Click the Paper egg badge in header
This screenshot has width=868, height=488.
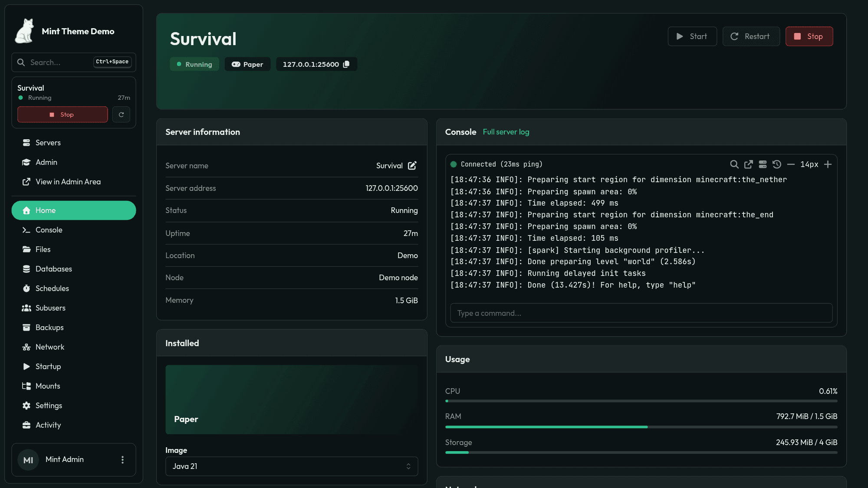(x=247, y=64)
